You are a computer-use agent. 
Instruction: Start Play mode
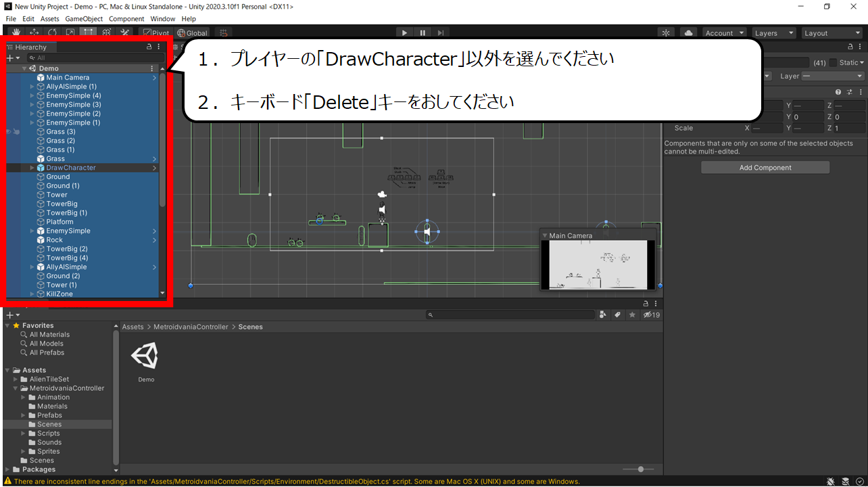tap(404, 32)
